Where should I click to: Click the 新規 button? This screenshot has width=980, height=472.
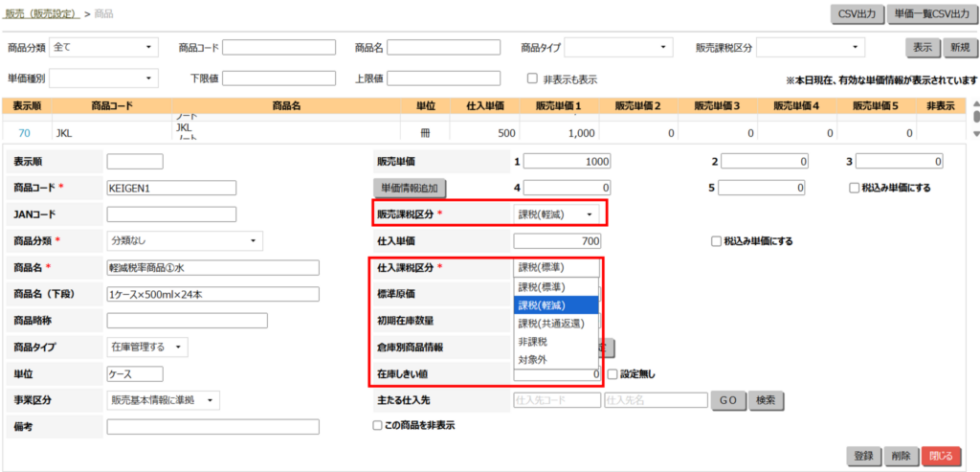[x=955, y=47]
